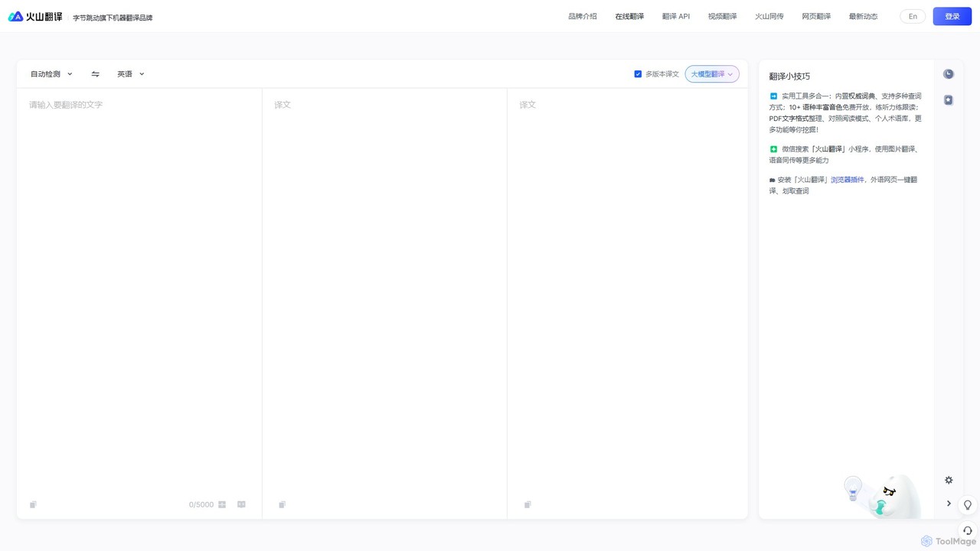Click the 登录 login button
The width and height of the screenshot is (980, 551).
click(952, 16)
